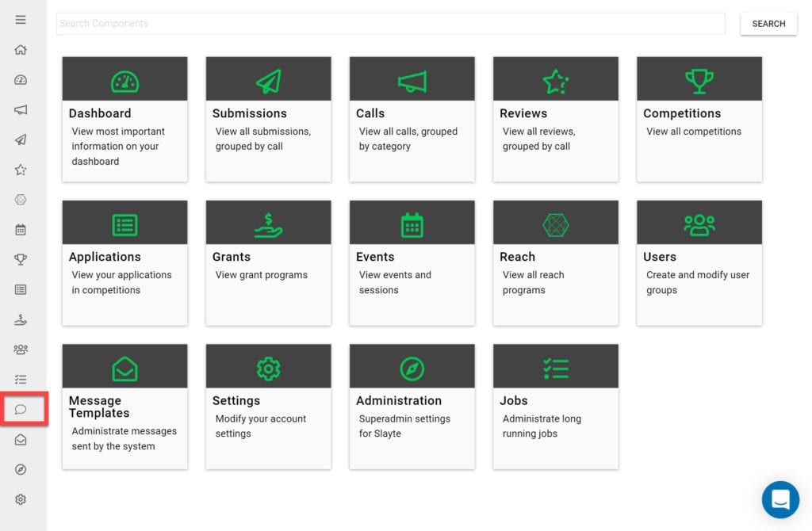Open the Dashboard card title
This screenshot has height=531, width=812.
(100, 113)
